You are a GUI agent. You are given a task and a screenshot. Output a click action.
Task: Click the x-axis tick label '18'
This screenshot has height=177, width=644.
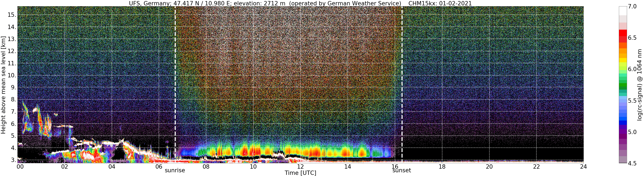pos(442,166)
